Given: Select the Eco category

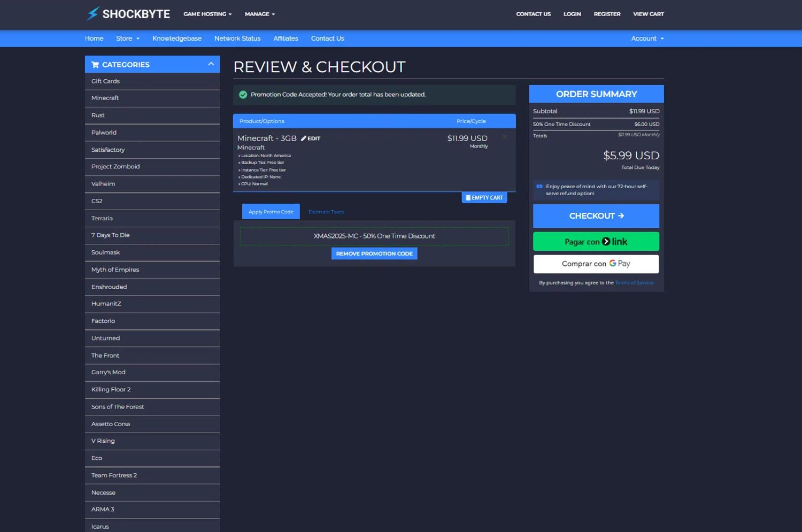Looking at the screenshot, I should [152, 458].
